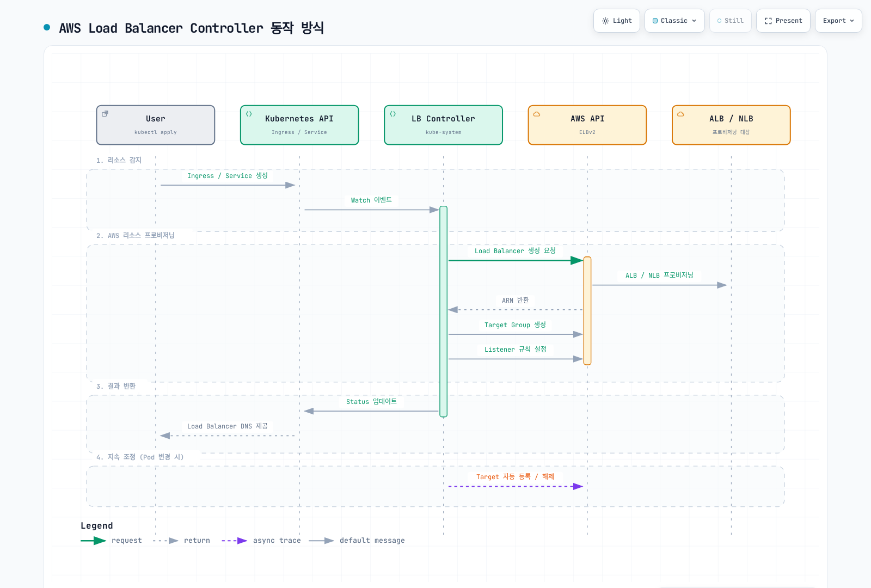Click the diagram title 'AWS Load Balancer Controller 동작 방식'
This screenshot has width=871, height=588.
[x=192, y=28]
